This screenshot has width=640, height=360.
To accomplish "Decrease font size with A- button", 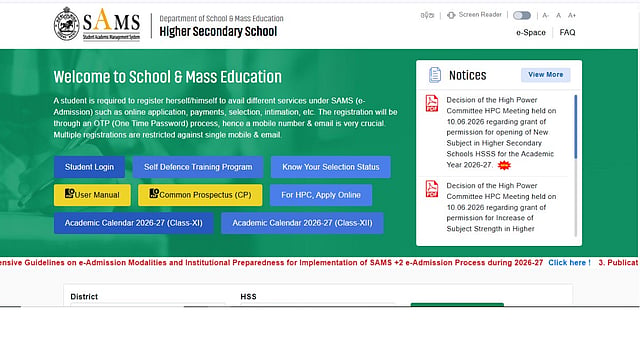I will coord(545,16).
